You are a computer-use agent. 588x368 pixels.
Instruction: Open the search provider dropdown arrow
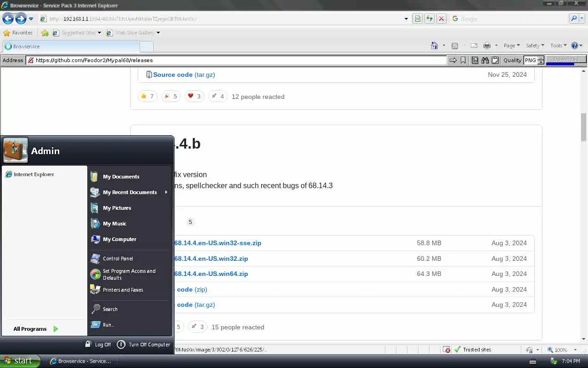coord(582,19)
